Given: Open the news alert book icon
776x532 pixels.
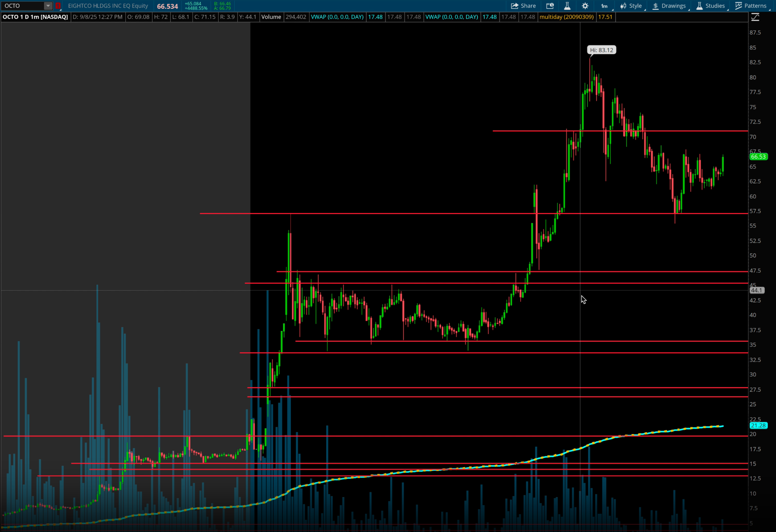Looking at the screenshot, I should [550, 6].
